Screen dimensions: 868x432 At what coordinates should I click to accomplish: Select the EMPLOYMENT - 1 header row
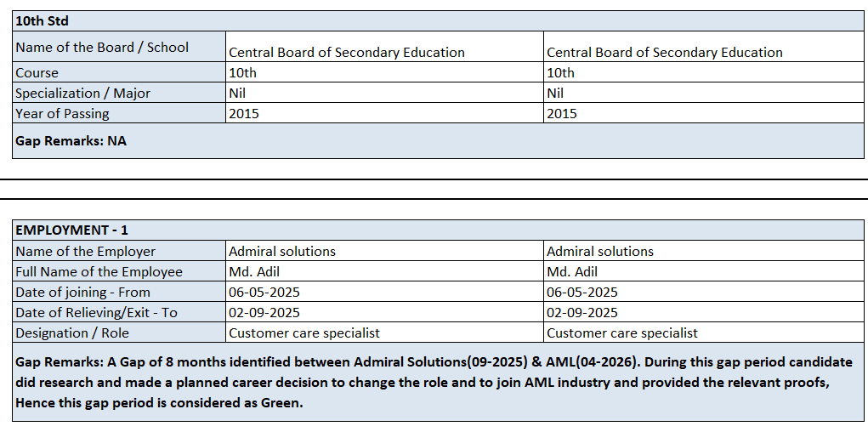438,230
